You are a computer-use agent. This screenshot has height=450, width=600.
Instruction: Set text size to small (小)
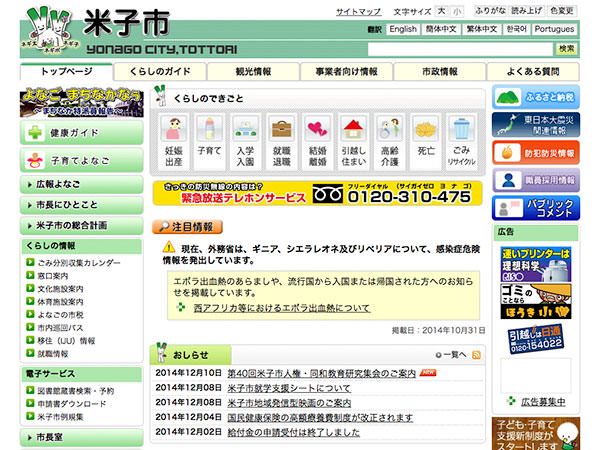457,11
